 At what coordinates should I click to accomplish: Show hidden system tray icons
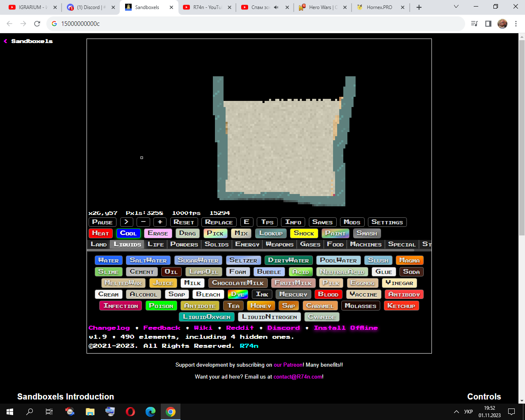(x=456, y=412)
